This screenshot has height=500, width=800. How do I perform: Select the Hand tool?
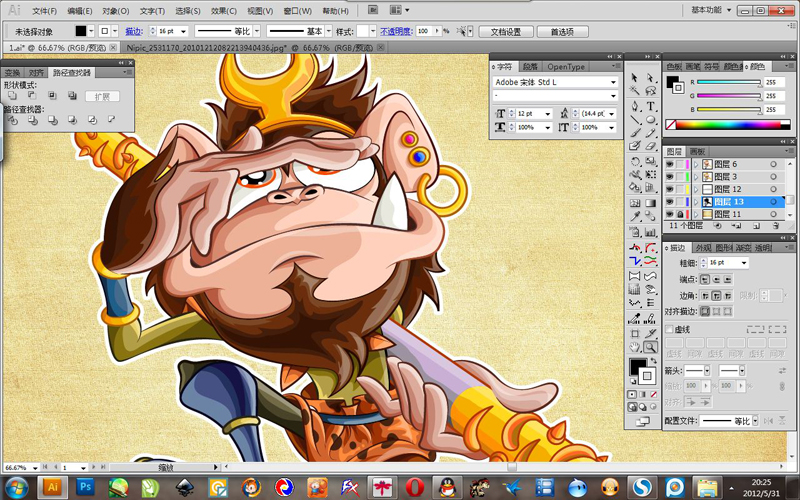635,347
